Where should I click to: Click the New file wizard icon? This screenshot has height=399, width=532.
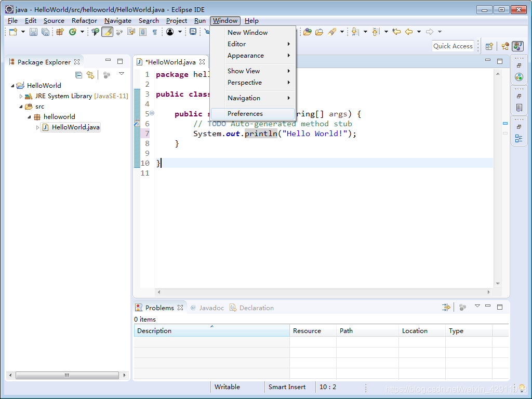point(13,32)
